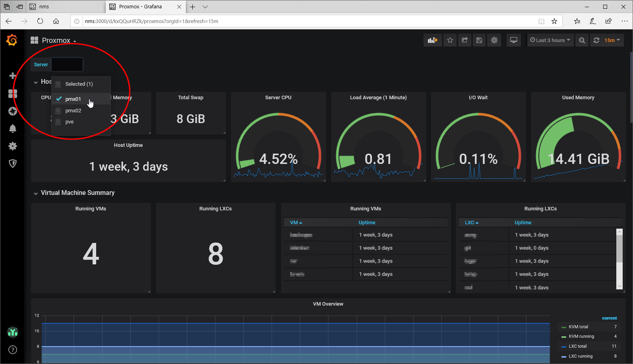Sort Running LXCs table by LXC column

click(x=472, y=223)
